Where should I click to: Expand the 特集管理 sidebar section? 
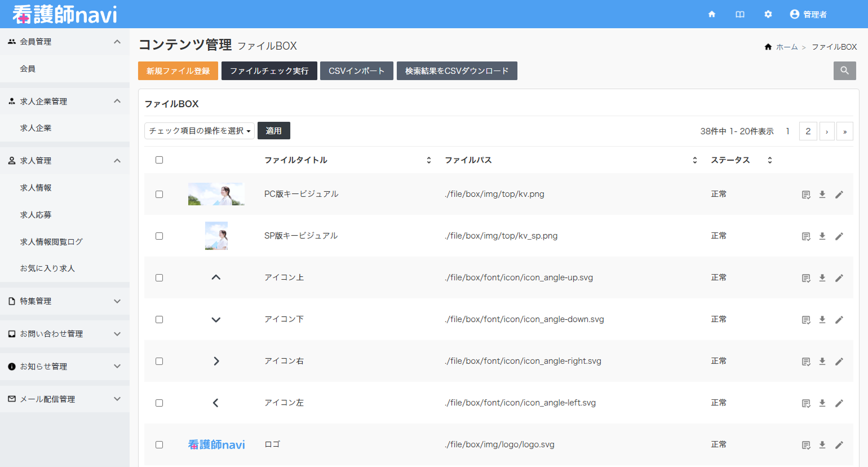point(65,301)
